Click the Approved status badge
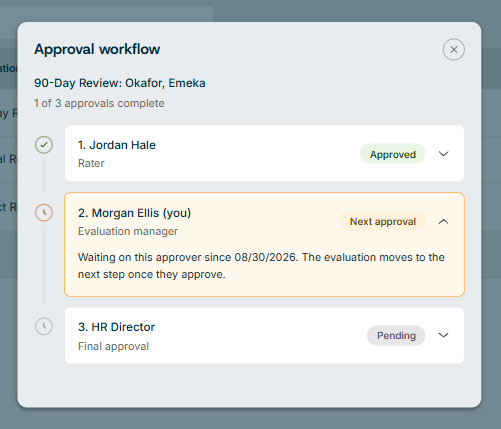This screenshot has width=501, height=429. point(393,154)
